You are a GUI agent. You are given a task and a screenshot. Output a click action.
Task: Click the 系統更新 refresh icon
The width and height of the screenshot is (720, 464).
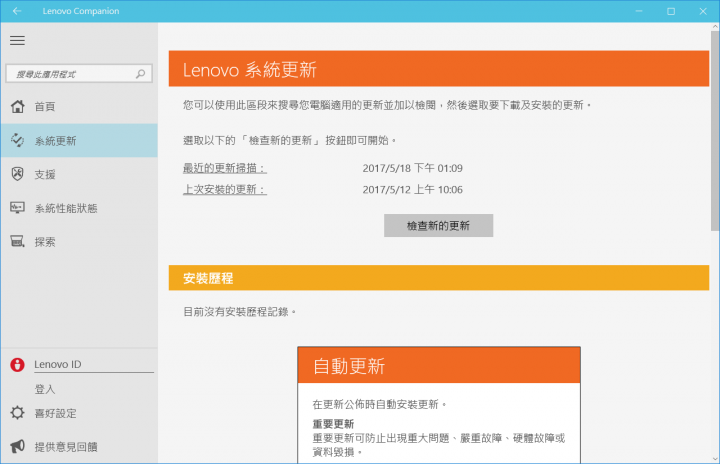click(x=17, y=140)
